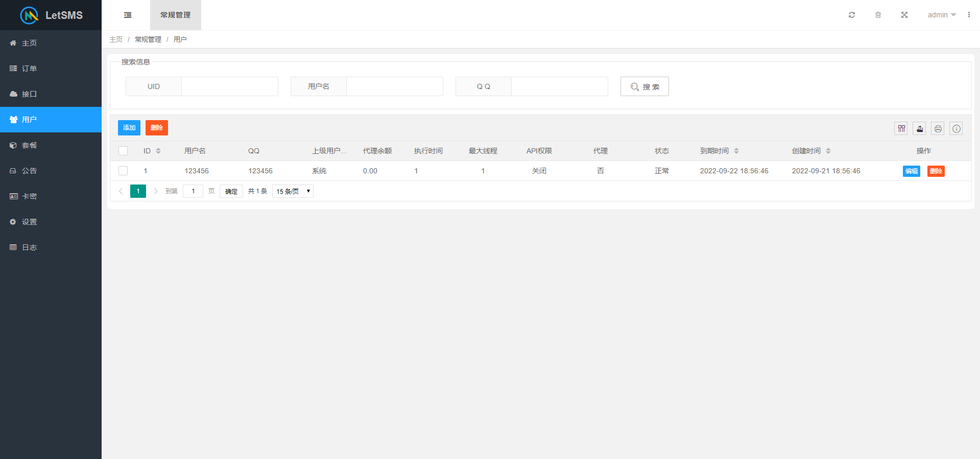Sort by 创建时间 column arrows
980x459 pixels.
pos(828,151)
